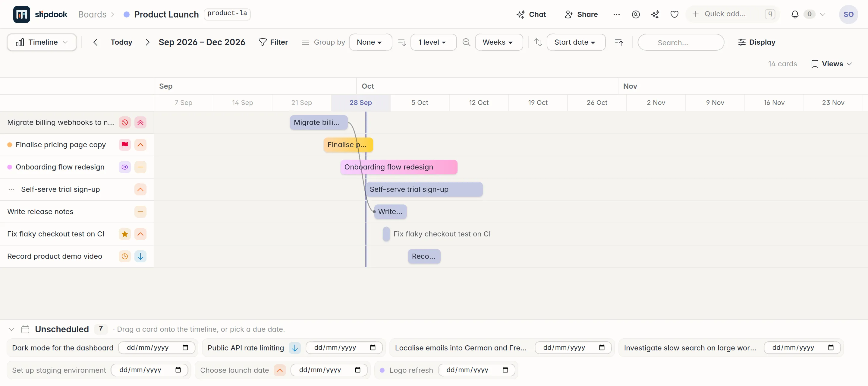Click clock icon on Record product demo video

(x=125, y=256)
